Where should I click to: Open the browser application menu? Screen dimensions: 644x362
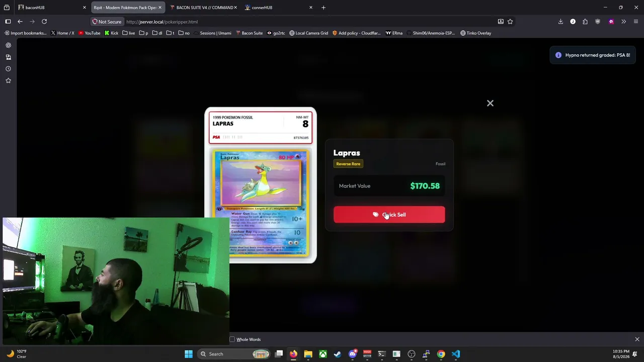[636, 22]
